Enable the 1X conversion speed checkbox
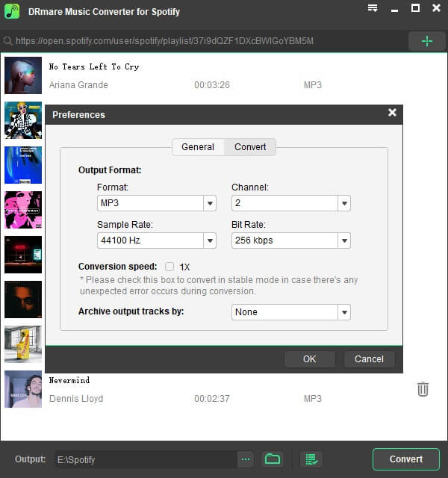The height and width of the screenshot is (478, 448). [169, 267]
